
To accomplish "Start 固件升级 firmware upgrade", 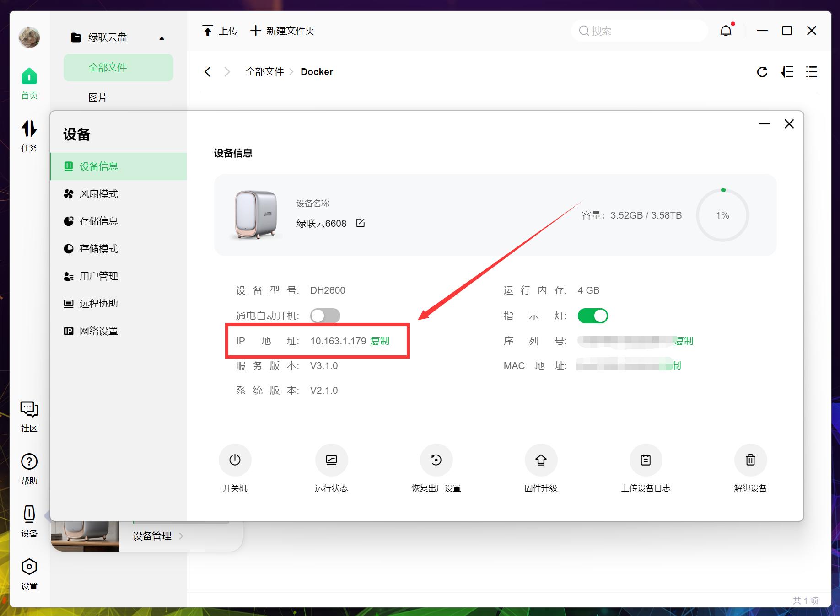I will pos(541,460).
